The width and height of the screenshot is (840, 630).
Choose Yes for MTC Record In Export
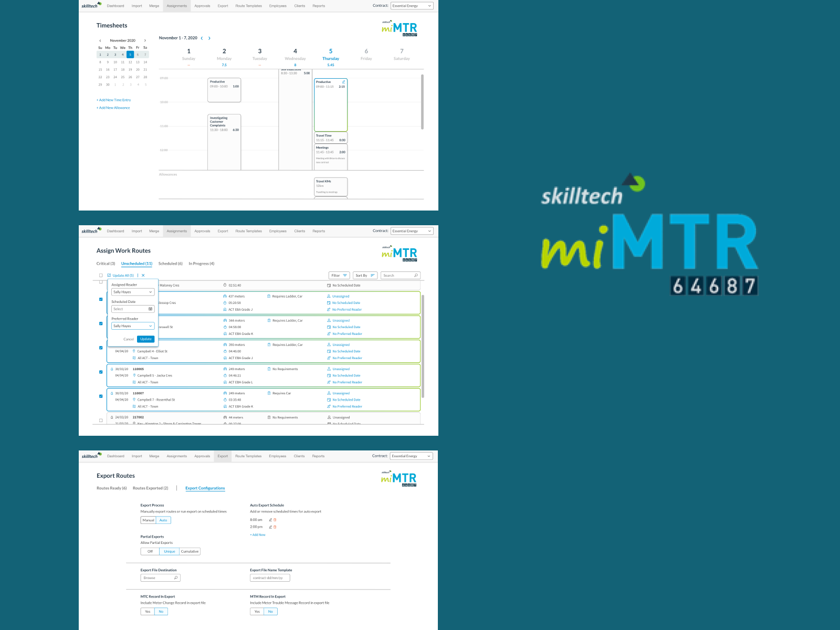[x=148, y=611]
